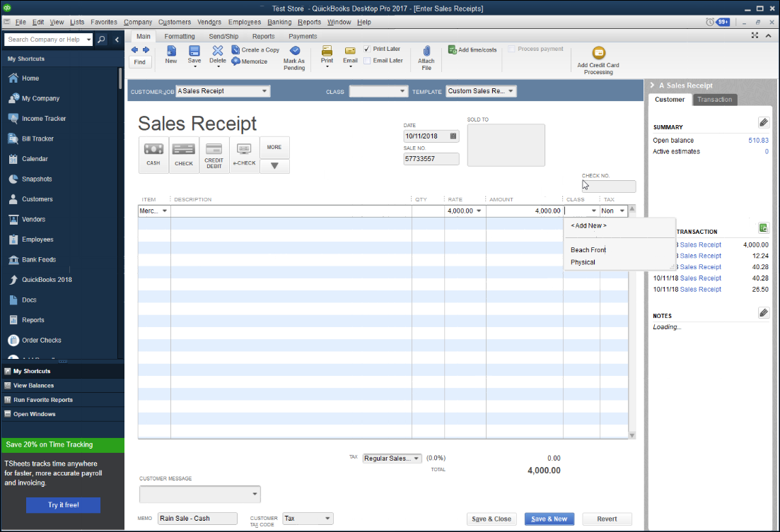The width and height of the screenshot is (780, 532).
Task: Click the MEMO field
Action: (x=197, y=519)
